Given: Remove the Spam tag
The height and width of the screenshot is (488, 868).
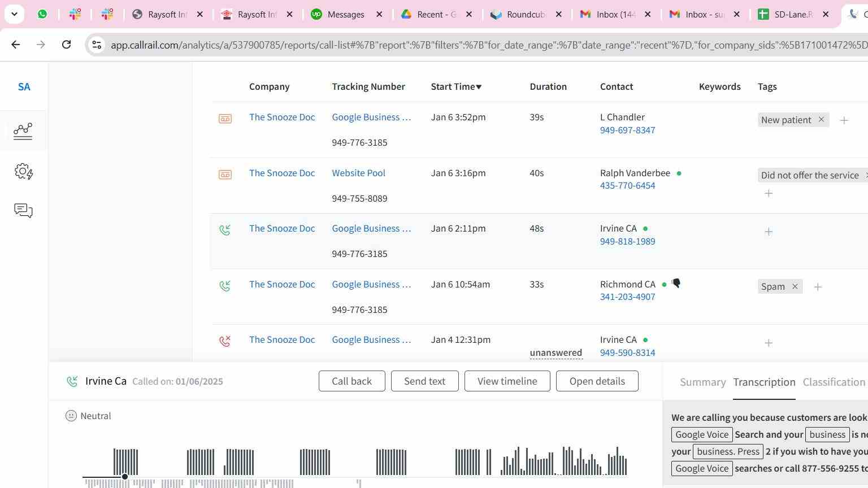Looking at the screenshot, I should click(795, 287).
